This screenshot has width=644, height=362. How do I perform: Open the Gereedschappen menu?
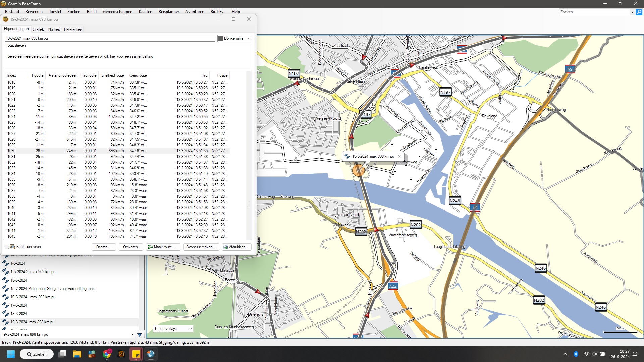click(x=118, y=12)
